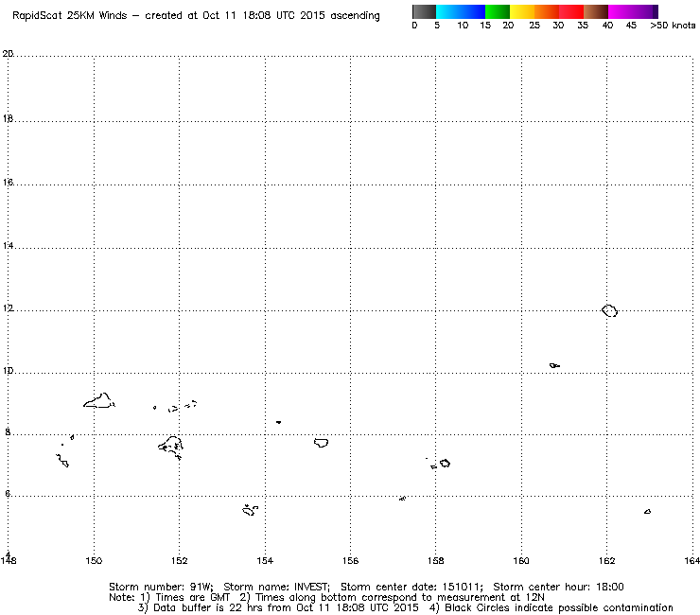This screenshot has height=615, width=700.
Task: Click the 'Times are GMT' note
Action: 192,598
